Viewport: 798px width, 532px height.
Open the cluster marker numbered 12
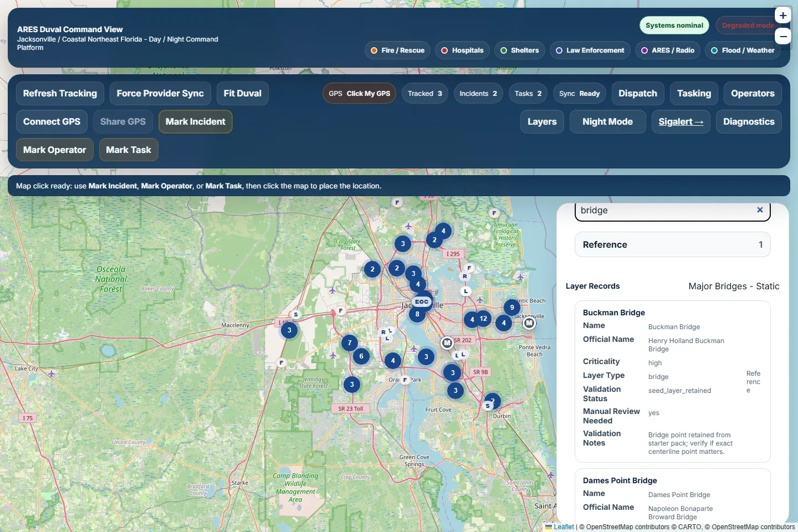pos(483,319)
